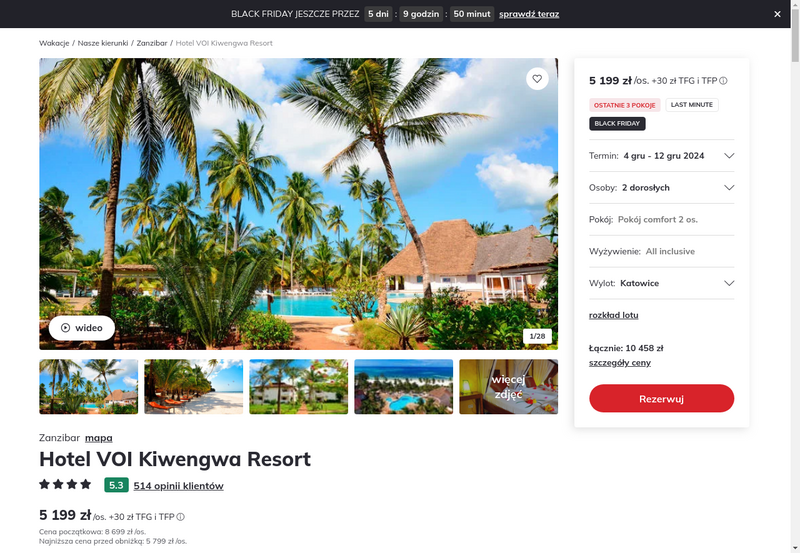Expand the Wylot Katowice dropdown
Viewport: 800px width, 553px height.
point(661,283)
